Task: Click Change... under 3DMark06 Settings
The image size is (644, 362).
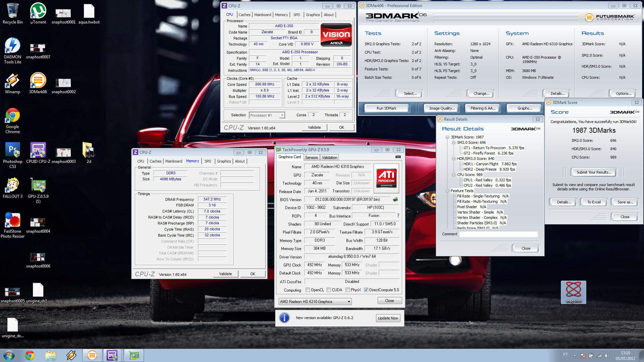Action: click(x=481, y=94)
